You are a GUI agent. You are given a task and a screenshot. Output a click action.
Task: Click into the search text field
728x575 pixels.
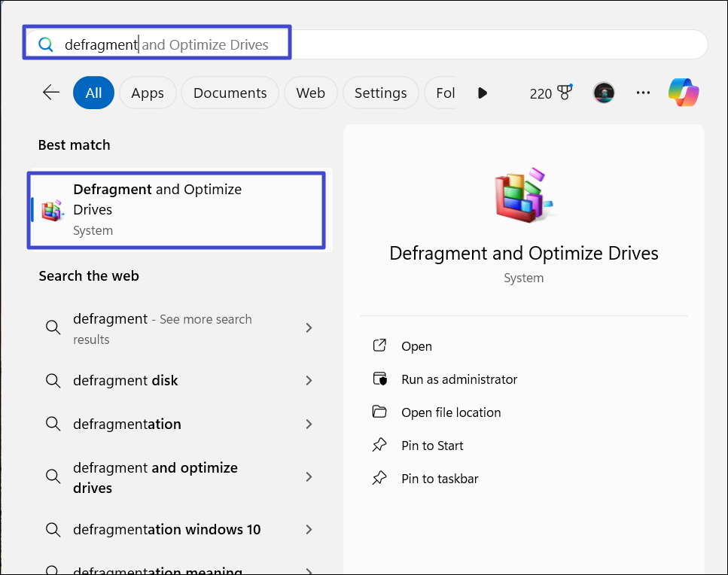pos(376,44)
